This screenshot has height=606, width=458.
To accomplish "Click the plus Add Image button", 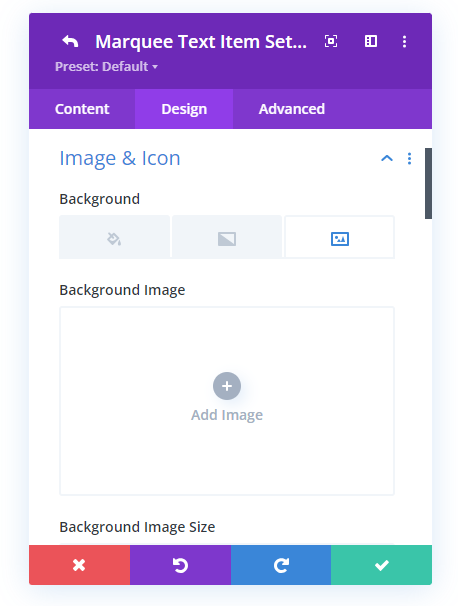I will point(227,386).
